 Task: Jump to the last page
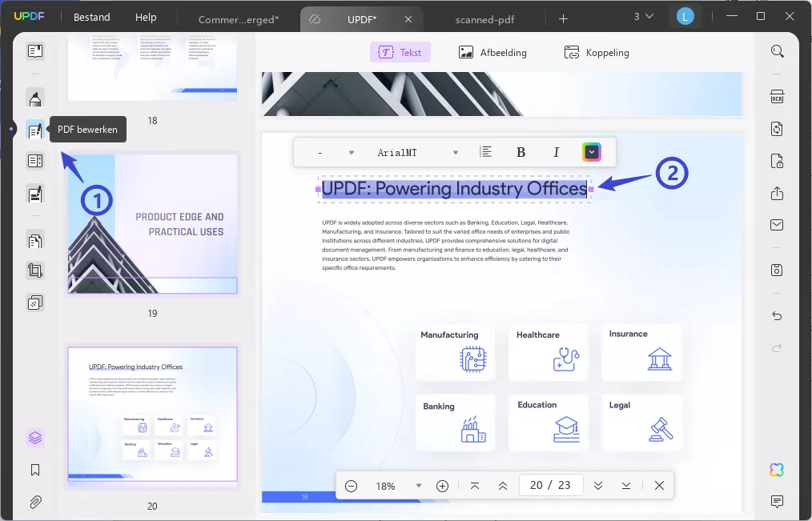click(x=626, y=486)
